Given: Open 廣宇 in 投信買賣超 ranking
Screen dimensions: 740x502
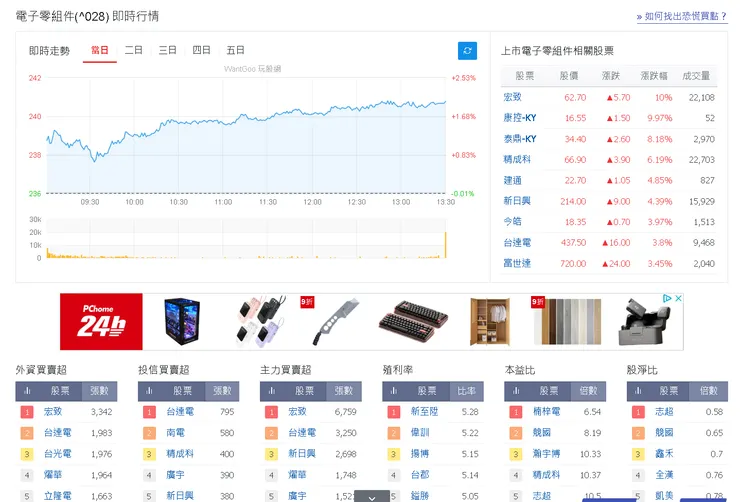Looking at the screenshot, I should pos(175,475).
